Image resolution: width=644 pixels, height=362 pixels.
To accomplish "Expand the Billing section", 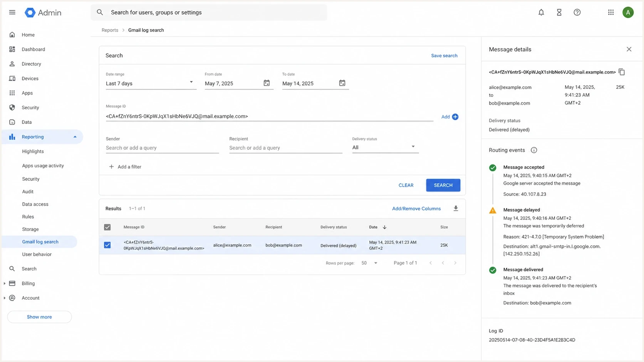I will 5,284.
